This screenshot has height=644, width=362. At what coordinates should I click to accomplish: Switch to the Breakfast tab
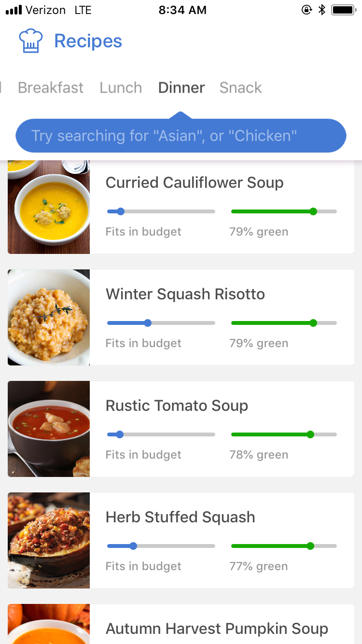(51, 87)
